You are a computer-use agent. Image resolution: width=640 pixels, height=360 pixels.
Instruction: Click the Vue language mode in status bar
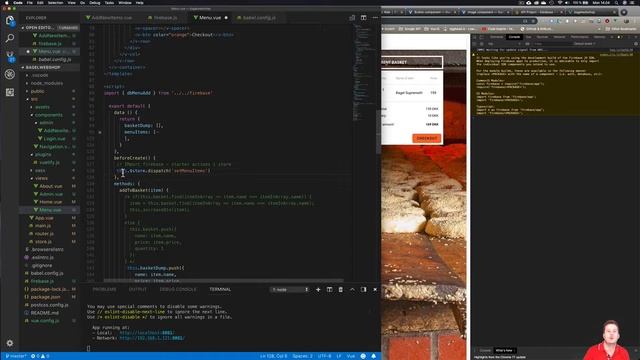pyautogui.click(x=351, y=356)
